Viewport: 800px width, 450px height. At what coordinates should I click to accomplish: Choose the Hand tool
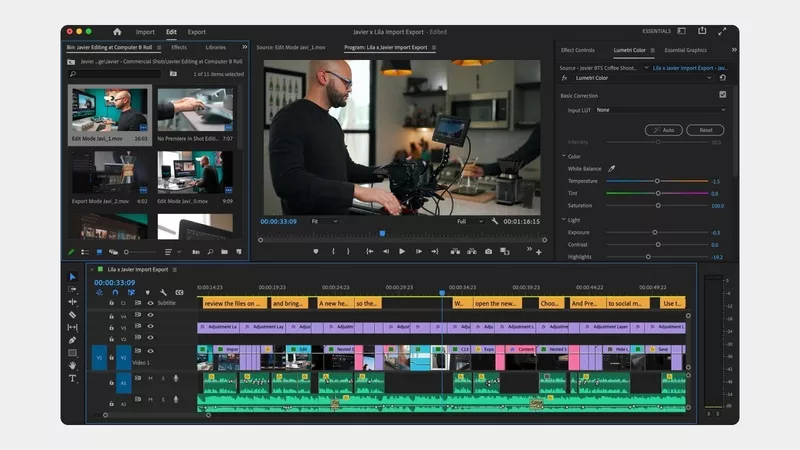coord(72,366)
